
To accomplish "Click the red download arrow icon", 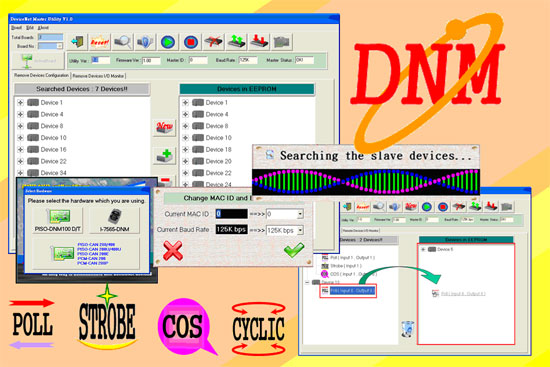I will click(x=259, y=42).
